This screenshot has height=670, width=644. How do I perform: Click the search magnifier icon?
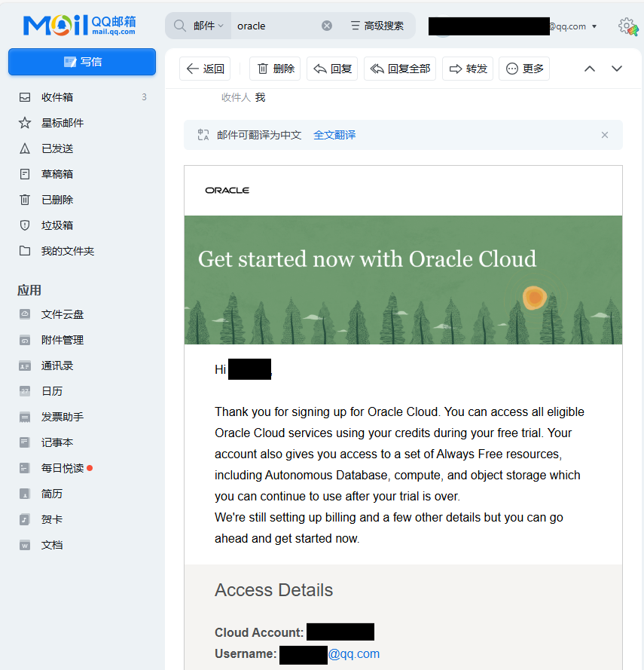[180, 26]
